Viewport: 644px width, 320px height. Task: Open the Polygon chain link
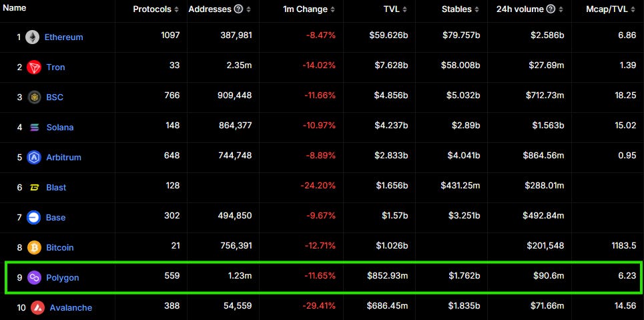point(63,278)
